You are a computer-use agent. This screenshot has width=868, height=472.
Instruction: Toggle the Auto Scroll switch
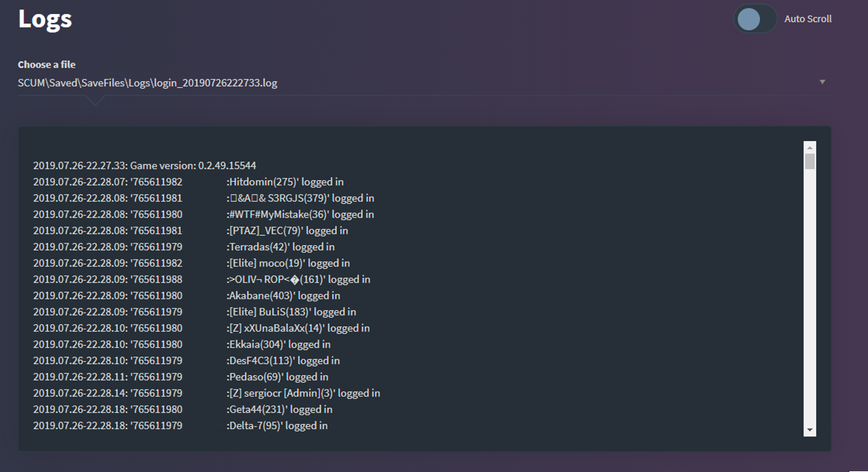click(x=755, y=19)
